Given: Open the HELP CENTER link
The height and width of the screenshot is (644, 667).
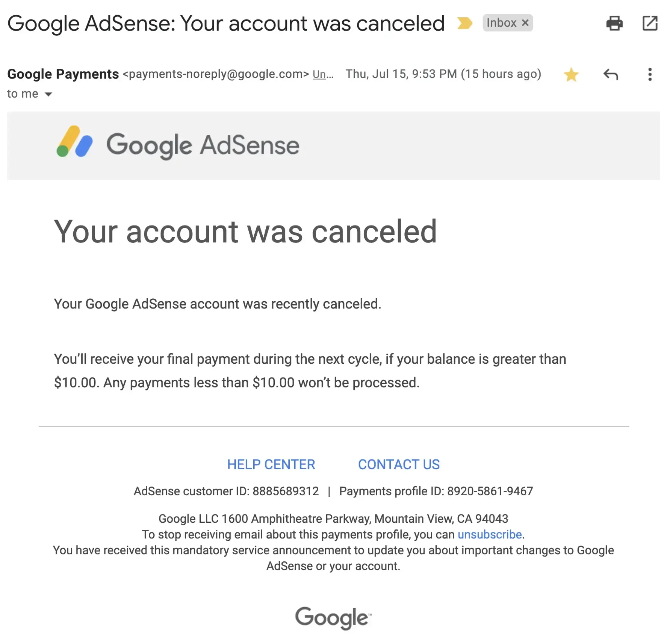Looking at the screenshot, I should tap(271, 464).
